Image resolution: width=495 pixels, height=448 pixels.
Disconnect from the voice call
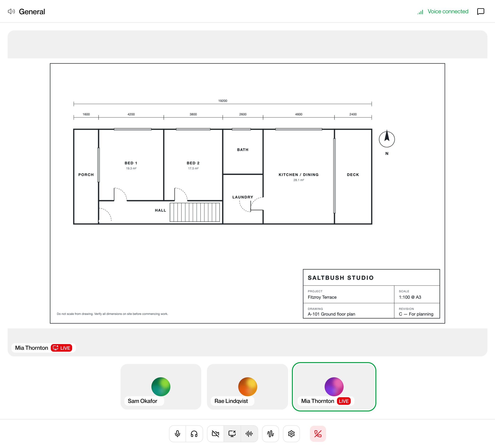pyautogui.click(x=318, y=434)
